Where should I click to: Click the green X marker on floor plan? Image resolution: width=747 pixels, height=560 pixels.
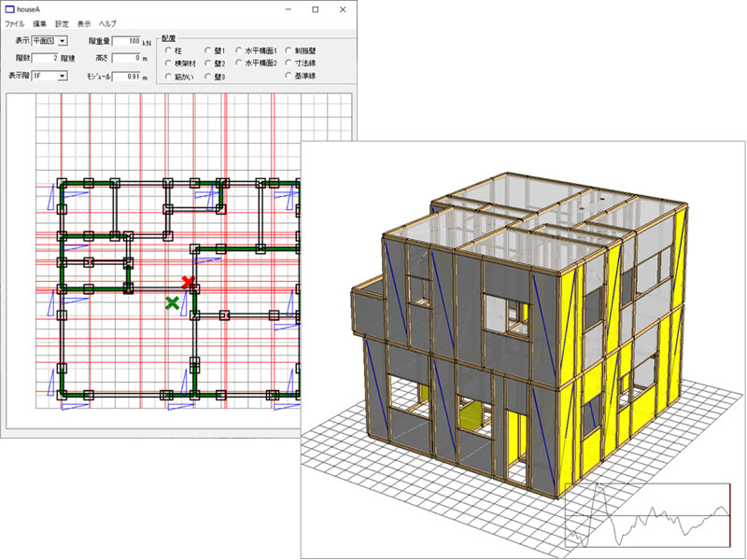(x=172, y=302)
